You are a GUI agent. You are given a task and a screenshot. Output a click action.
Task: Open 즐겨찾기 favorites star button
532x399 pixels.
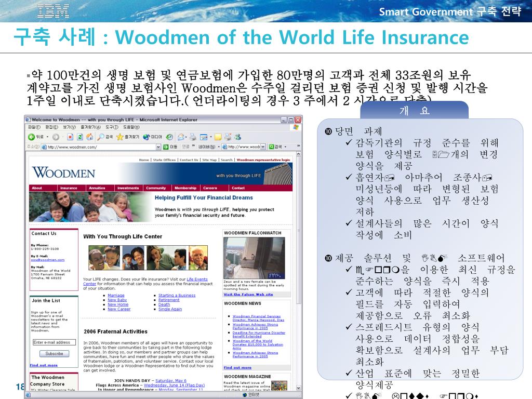click(x=128, y=137)
